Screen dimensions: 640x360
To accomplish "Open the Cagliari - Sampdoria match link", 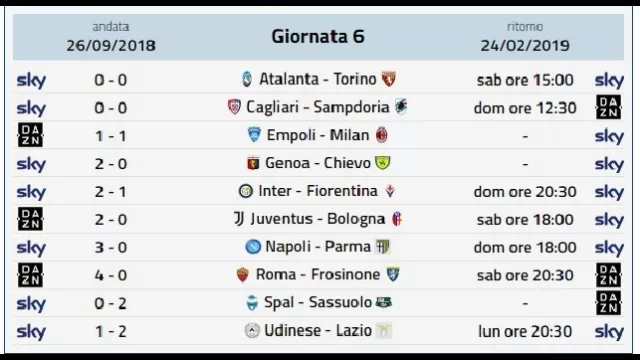I will 318,107.
